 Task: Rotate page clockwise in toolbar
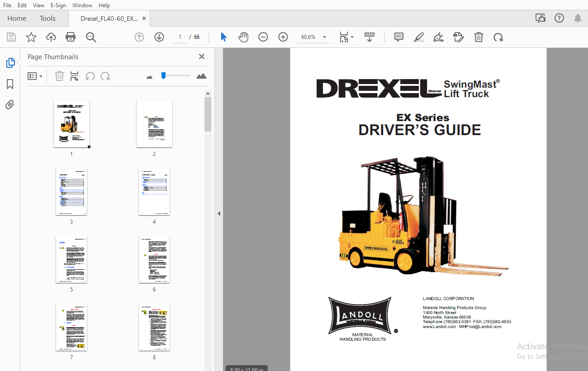[x=498, y=37]
